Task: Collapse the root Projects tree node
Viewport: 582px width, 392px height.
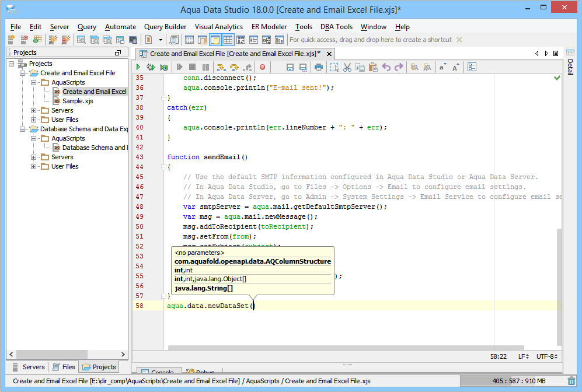Action: pyautogui.click(x=12, y=64)
